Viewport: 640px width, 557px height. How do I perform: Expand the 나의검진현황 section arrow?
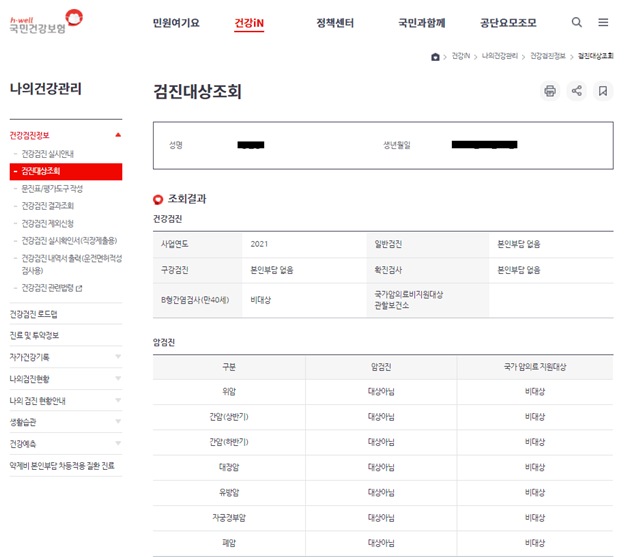coord(118,378)
